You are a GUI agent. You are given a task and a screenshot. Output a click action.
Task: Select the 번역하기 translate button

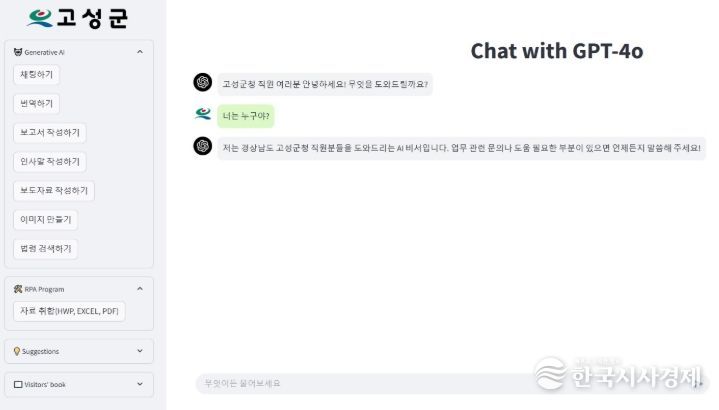pos(36,104)
